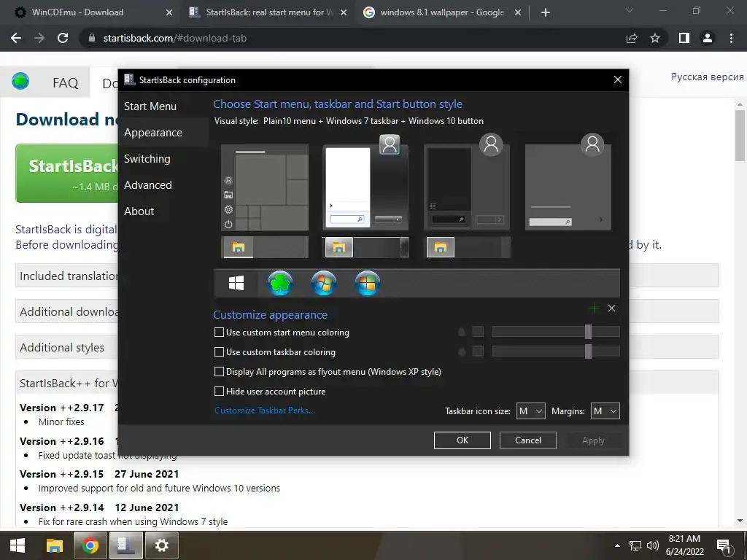This screenshot has width=747, height=560.
Task: Select the Windows 10 flat Start button icon
Action: click(x=236, y=284)
